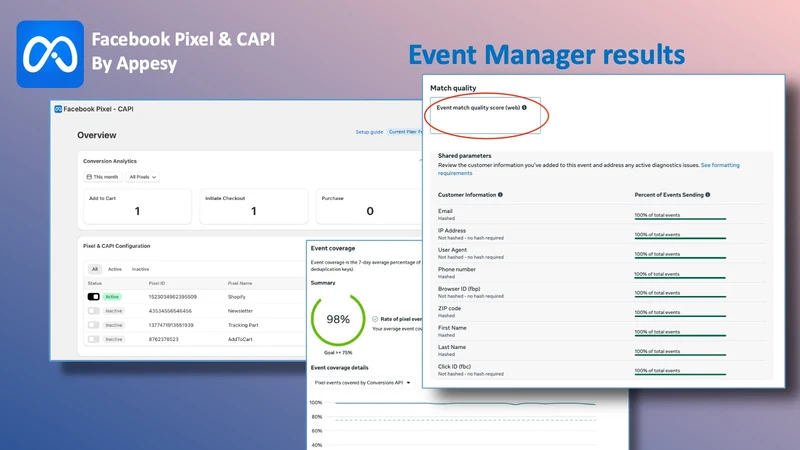Open the Setup guide link

point(369,132)
